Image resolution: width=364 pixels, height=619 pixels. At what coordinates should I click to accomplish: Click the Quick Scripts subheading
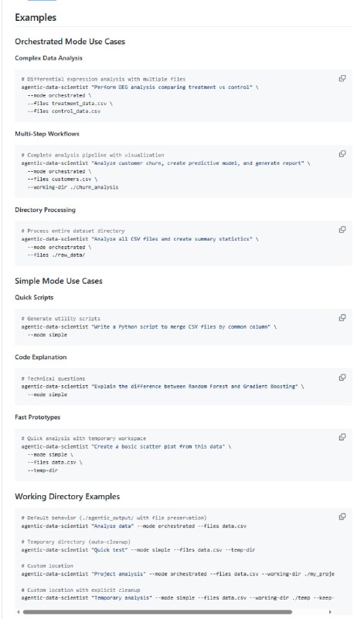[x=34, y=297]
